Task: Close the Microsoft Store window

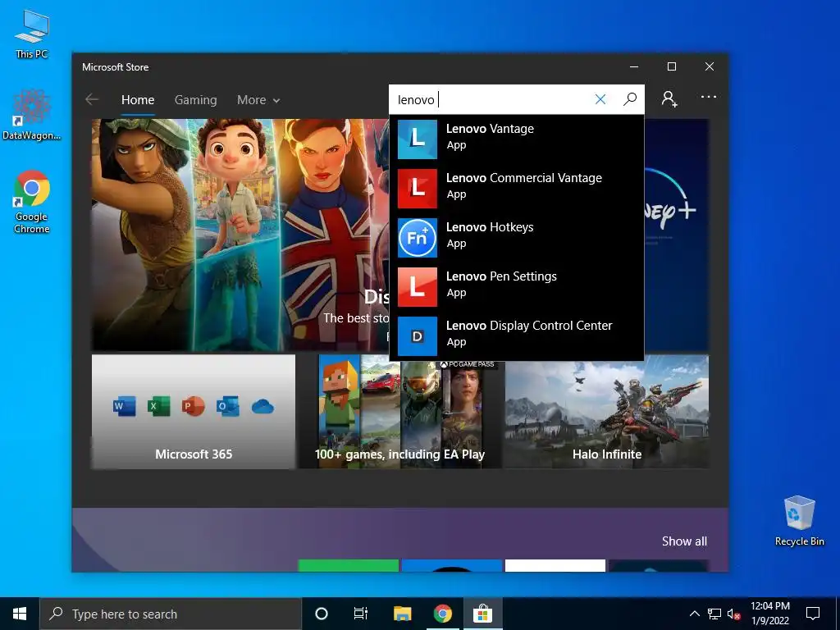Action: point(710,66)
